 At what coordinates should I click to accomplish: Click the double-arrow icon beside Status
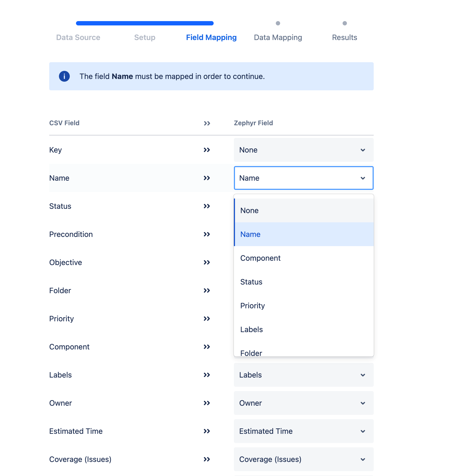(207, 206)
